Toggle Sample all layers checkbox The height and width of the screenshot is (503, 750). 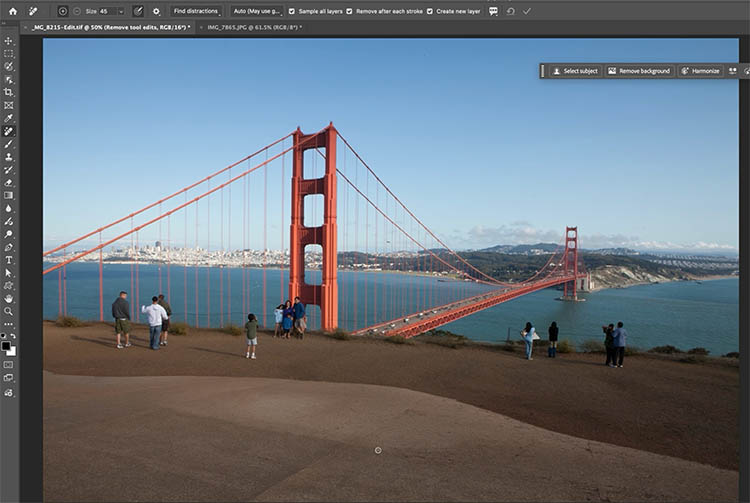tap(292, 11)
